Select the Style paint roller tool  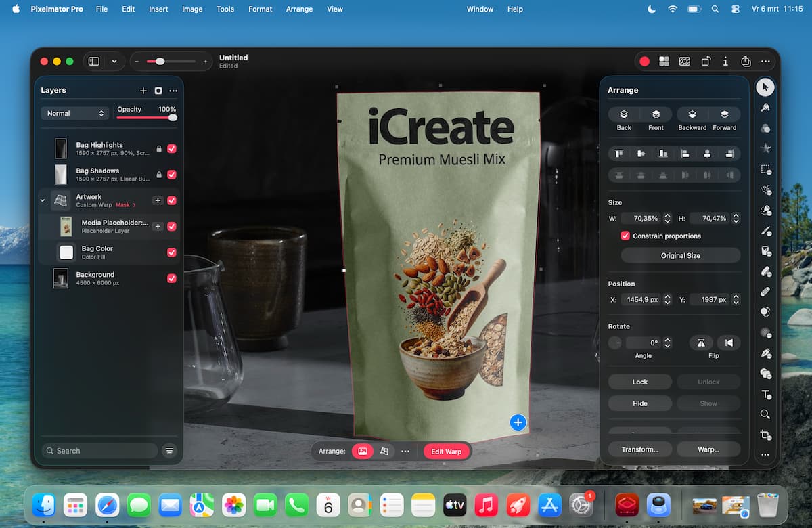pos(765,108)
